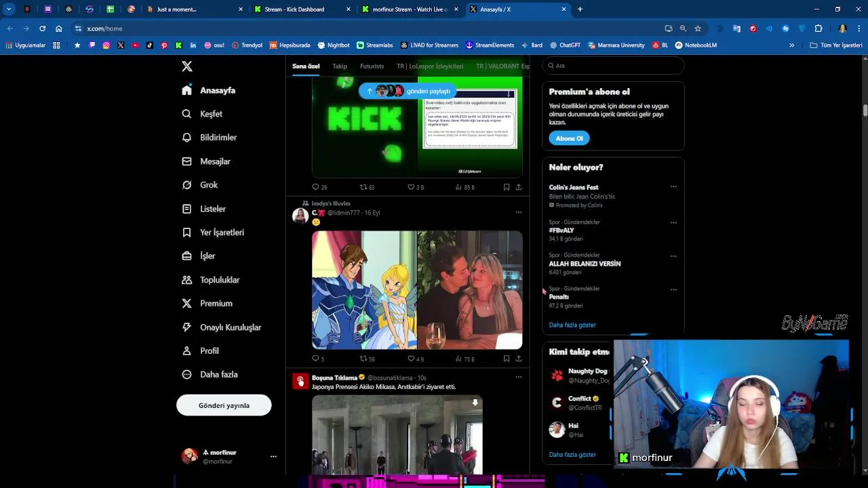Open the couple photo in the post
This screenshot has height=488, width=868.
470,290
